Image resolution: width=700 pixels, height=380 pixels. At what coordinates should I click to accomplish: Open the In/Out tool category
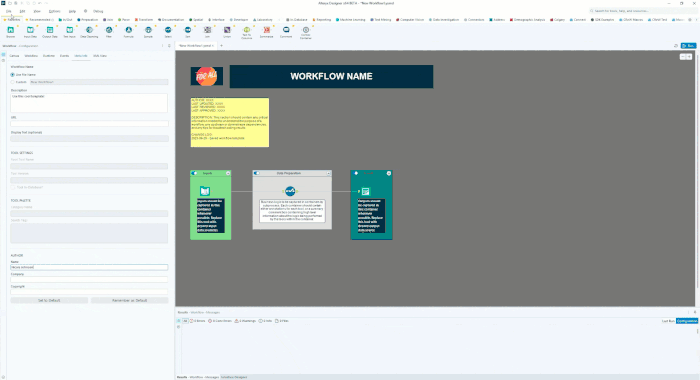[65, 20]
